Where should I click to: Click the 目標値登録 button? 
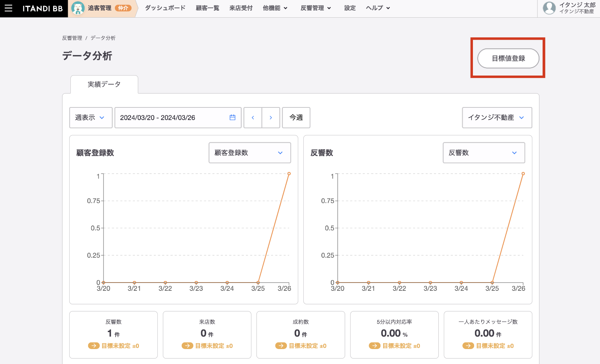pyautogui.click(x=508, y=58)
